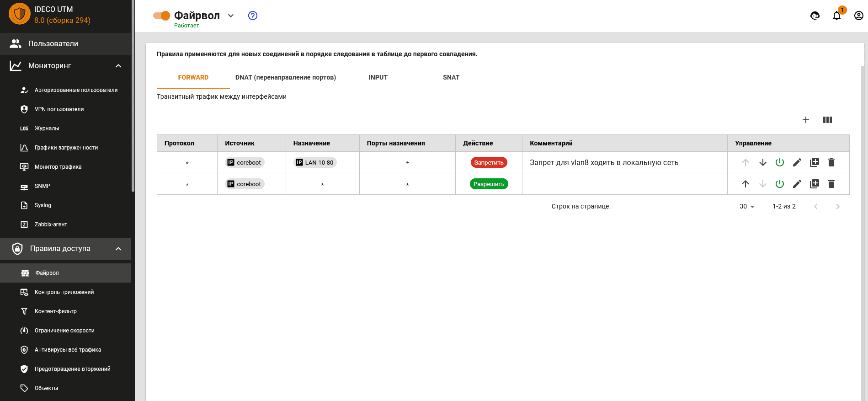Viewport: 868px width, 401px height.
Task: Collapse the Мониторинг sidebar section
Action: (x=118, y=66)
